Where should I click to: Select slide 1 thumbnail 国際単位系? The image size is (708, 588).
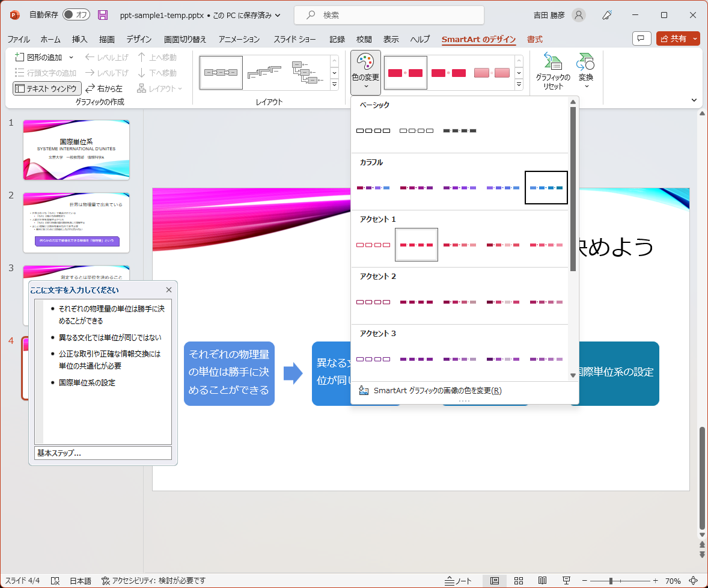coord(76,150)
